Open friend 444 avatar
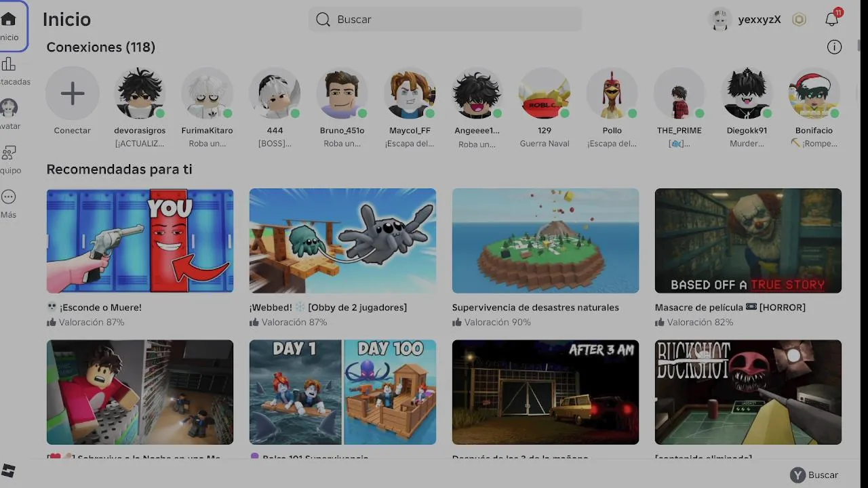Image resolution: width=868 pixels, height=488 pixels. (275, 94)
